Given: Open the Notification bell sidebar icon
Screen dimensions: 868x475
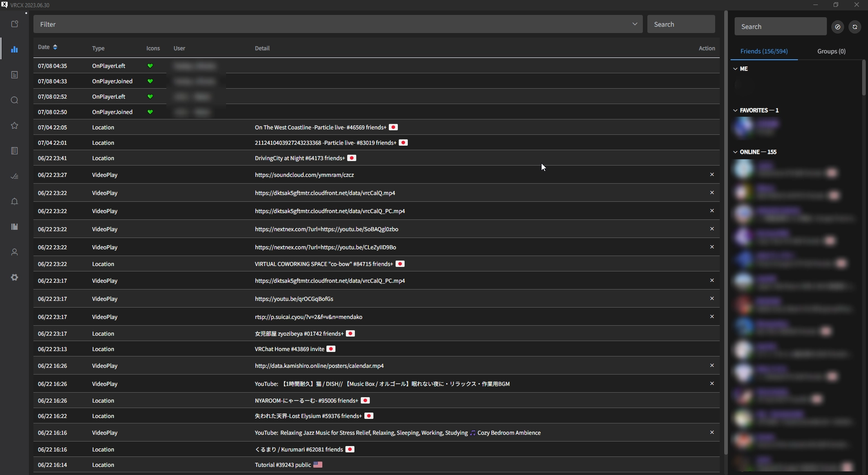Looking at the screenshot, I should tap(14, 201).
